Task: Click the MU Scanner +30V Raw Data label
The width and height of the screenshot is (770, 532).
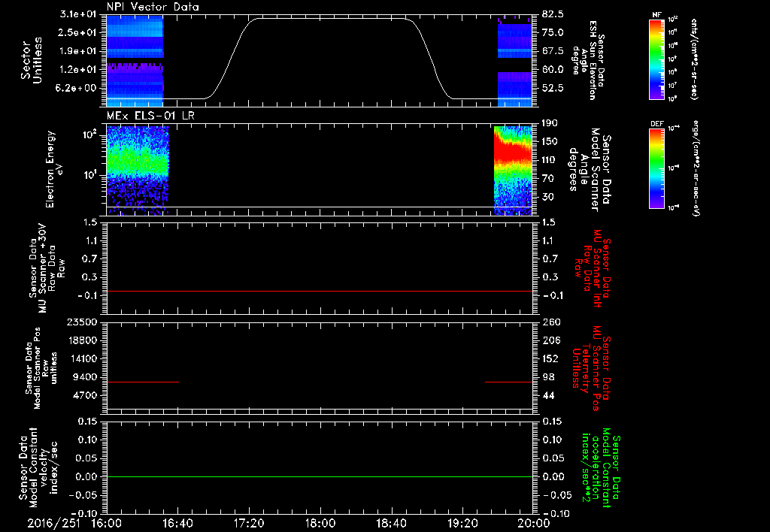Action: [47, 268]
